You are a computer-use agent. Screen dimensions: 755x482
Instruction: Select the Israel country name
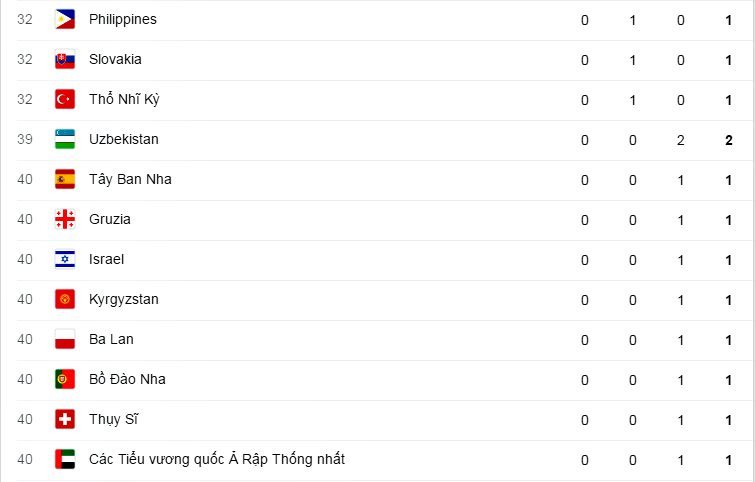click(106, 259)
